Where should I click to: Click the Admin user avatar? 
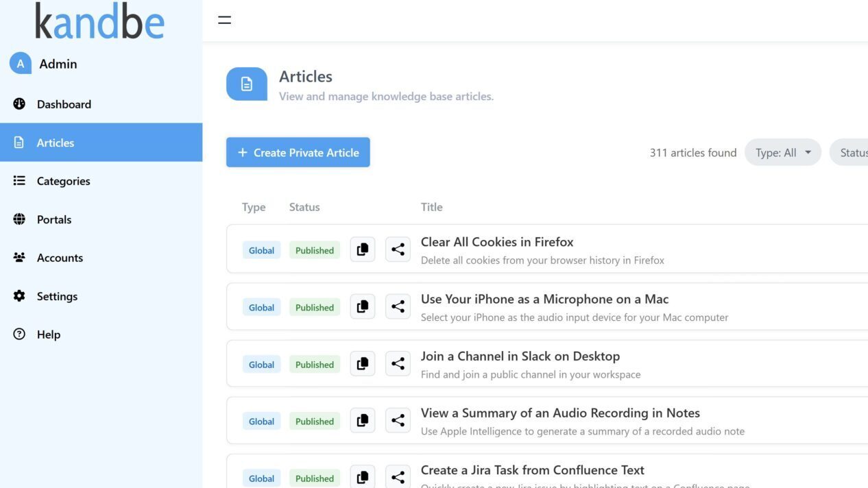[x=21, y=64]
